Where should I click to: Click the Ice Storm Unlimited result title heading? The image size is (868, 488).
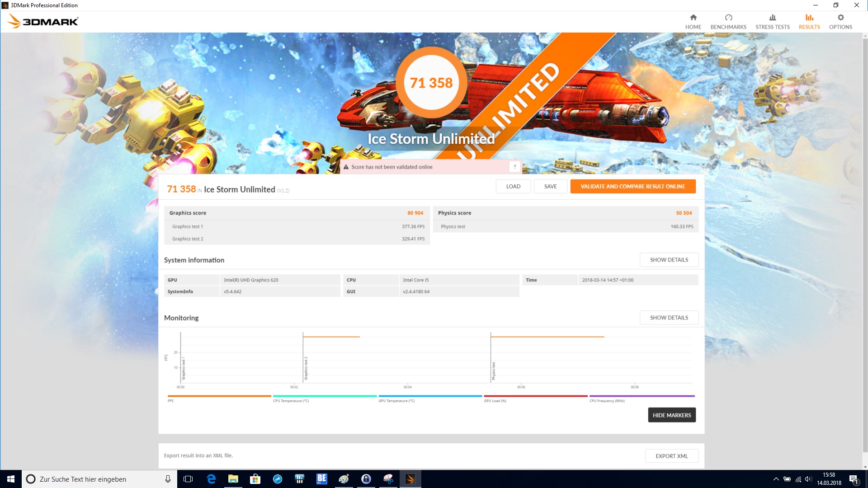tap(239, 189)
